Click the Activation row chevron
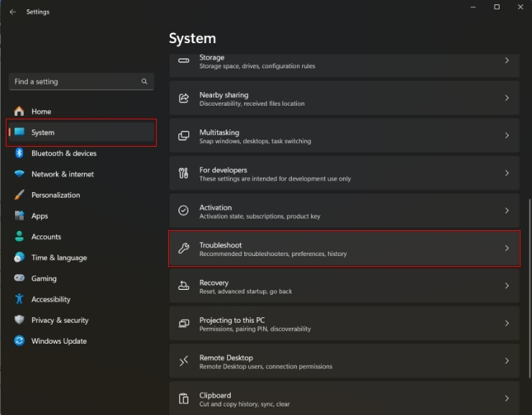This screenshot has height=415, width=532. (507, 211)
